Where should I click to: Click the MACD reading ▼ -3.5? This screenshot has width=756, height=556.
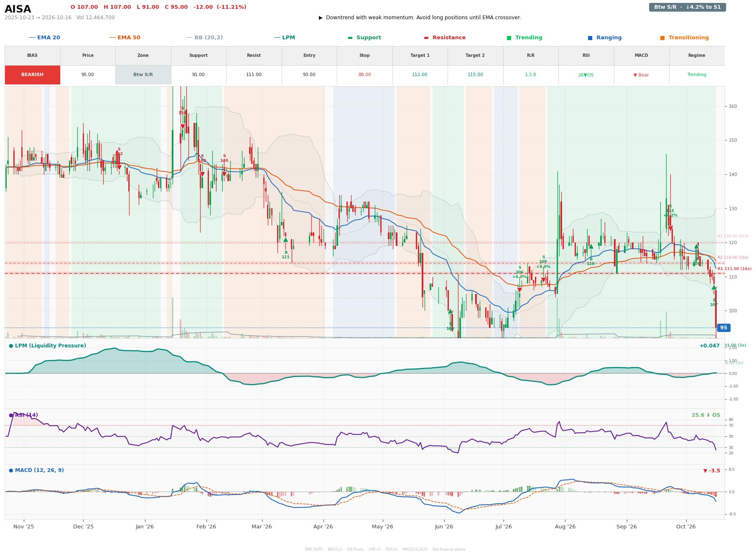coord(712,471)
